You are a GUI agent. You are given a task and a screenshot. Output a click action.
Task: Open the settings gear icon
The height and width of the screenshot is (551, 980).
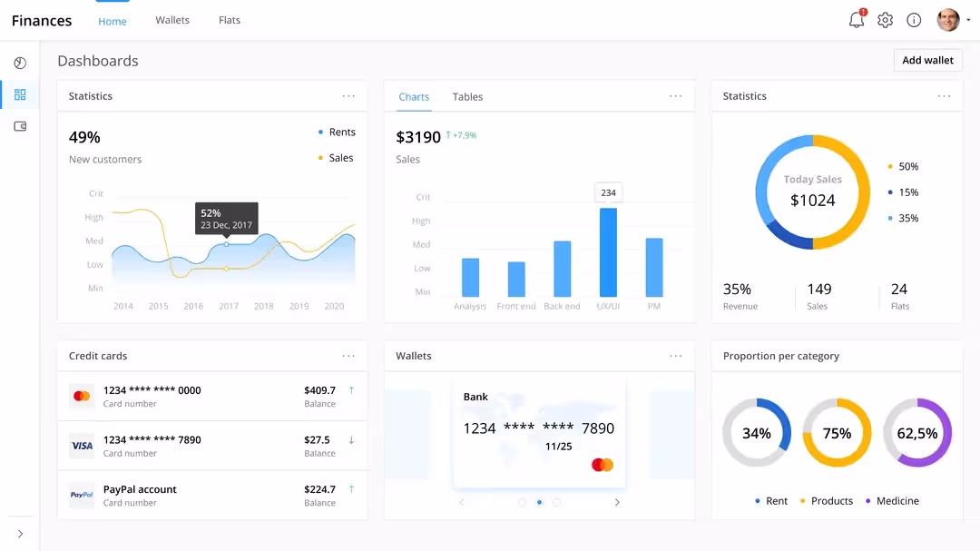[x=885, y=19]
